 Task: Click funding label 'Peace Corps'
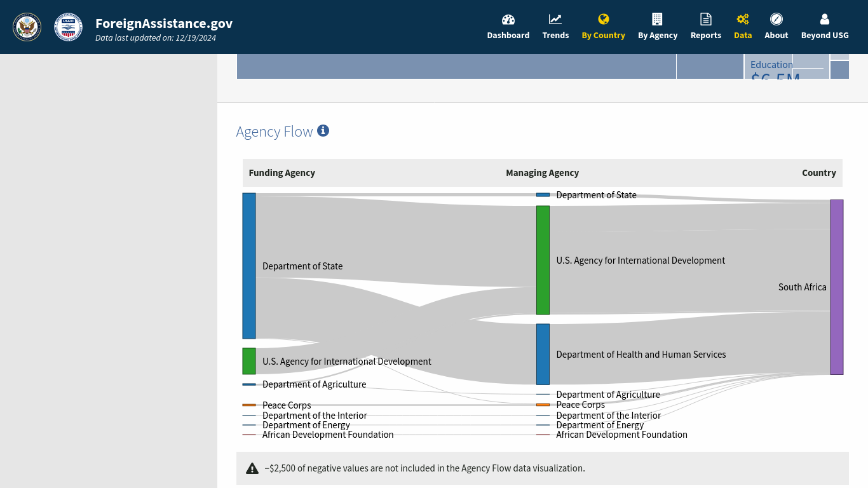pyautogui.click(x=287, y=405)
